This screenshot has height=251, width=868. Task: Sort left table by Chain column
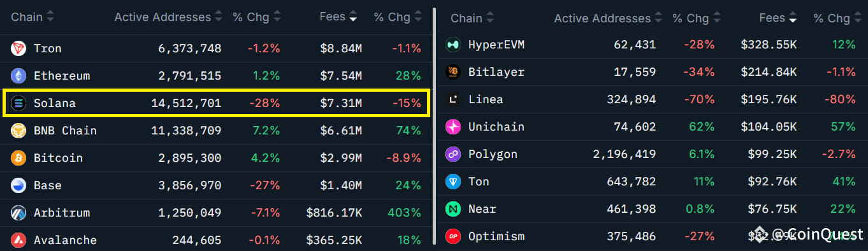click(33, 17)
